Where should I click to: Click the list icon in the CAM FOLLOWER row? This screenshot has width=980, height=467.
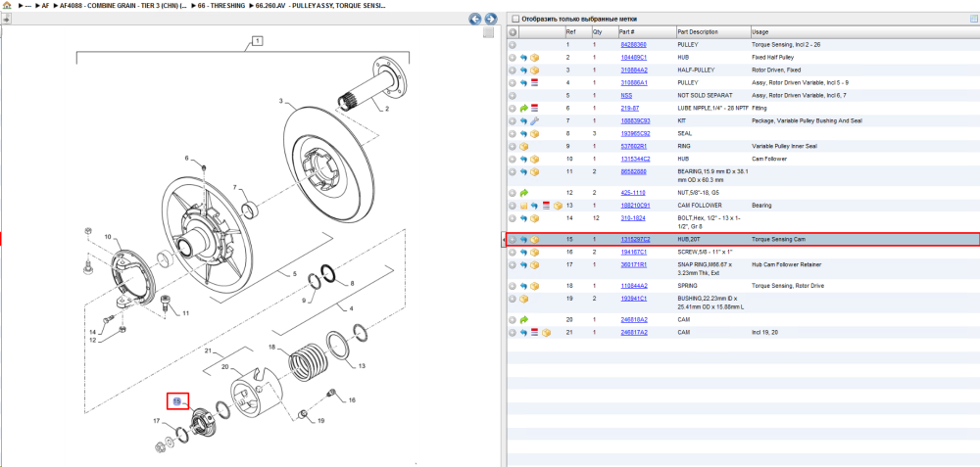pyautogui.click(x=546, y=206)
